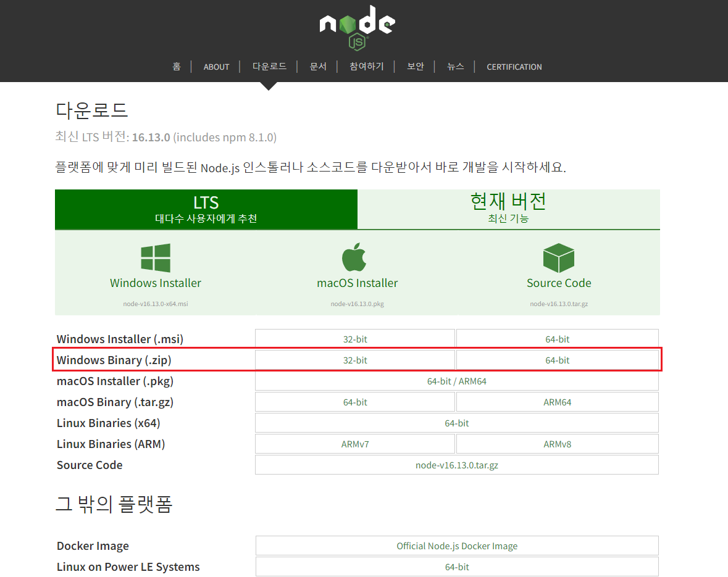728x577 pixels.
Task: Download Windows Binary (.zip) 64-bit
Action: point(557,360)
